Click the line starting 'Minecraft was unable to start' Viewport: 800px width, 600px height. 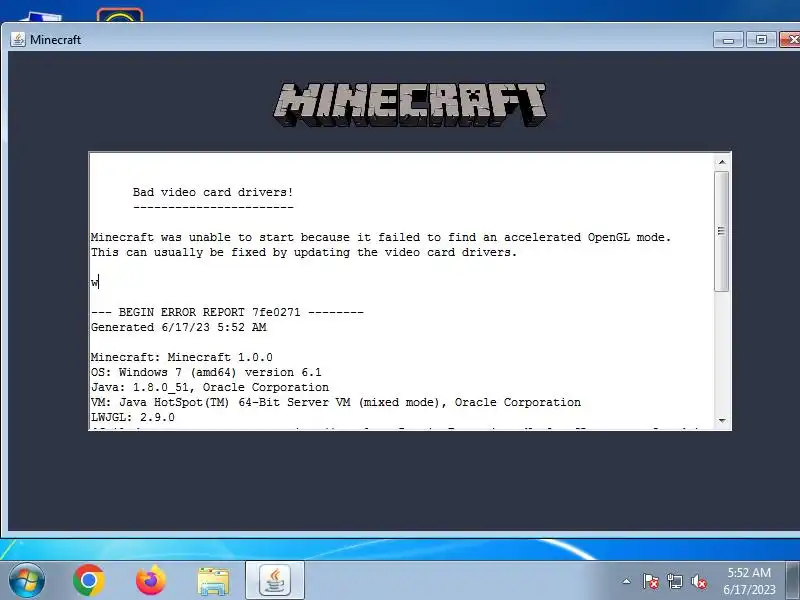point(381,237)
